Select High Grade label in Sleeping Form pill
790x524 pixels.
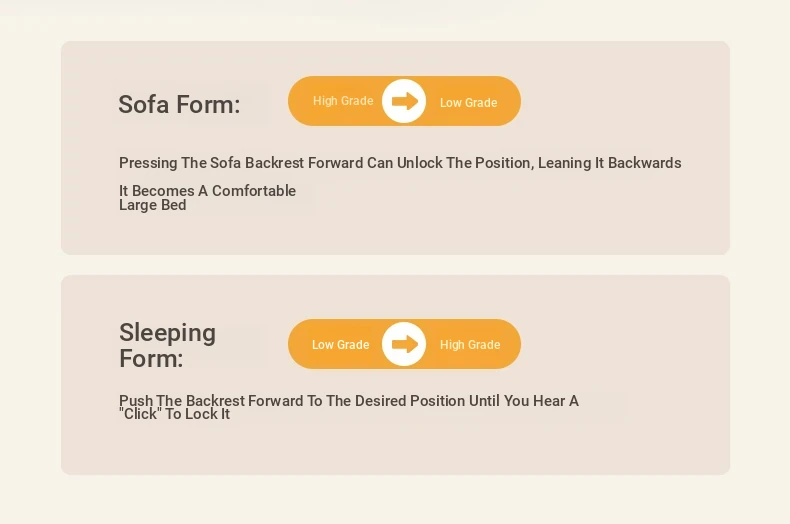click(470, 345)
